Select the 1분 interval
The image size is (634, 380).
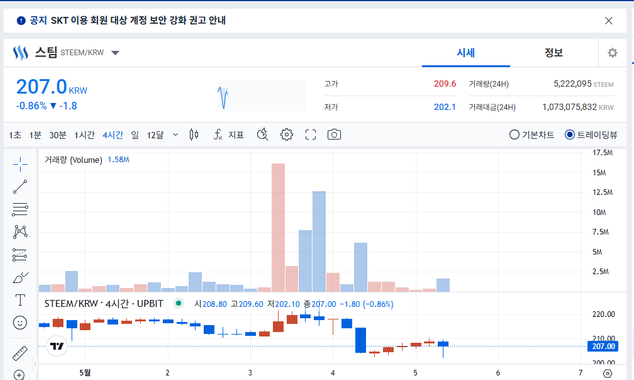(x=35, y=135)
